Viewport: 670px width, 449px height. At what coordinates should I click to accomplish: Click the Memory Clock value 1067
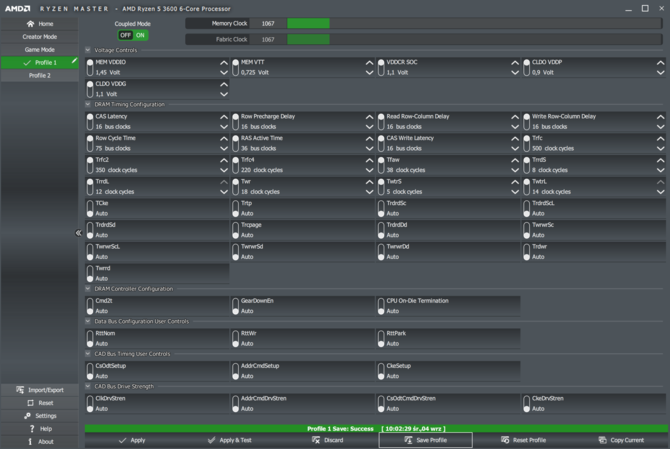(x=268, y=23)
